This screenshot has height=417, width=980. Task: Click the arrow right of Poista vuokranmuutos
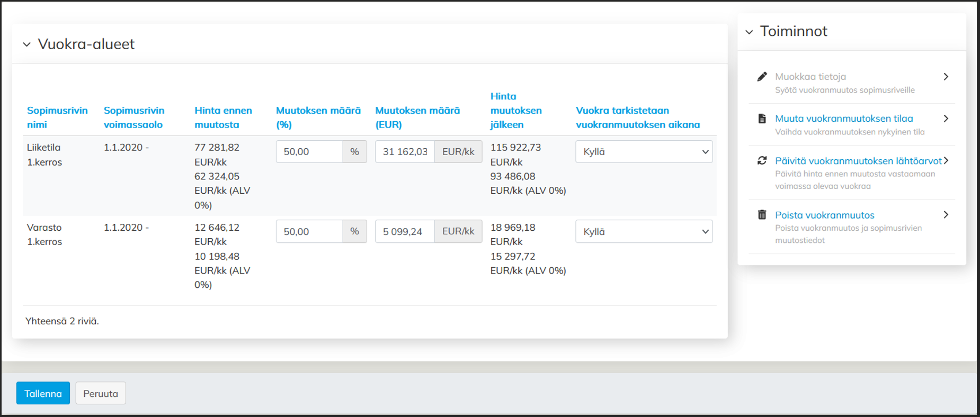(946, 215)
